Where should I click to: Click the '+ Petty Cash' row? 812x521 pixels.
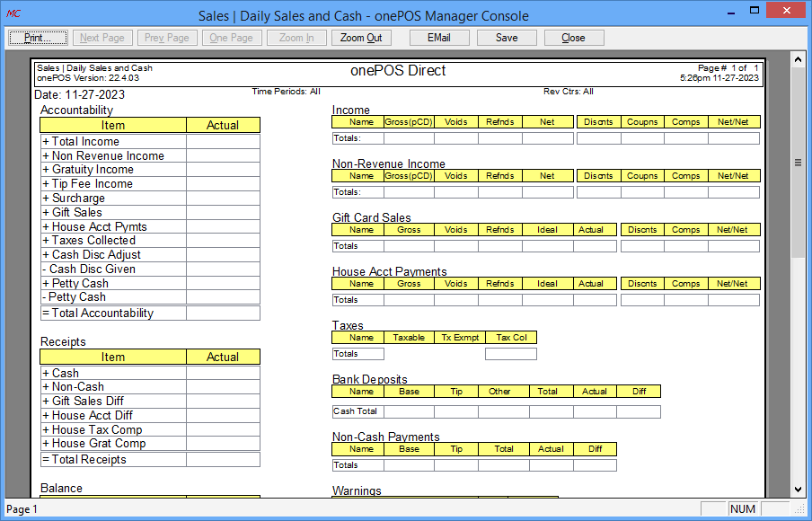150,283
